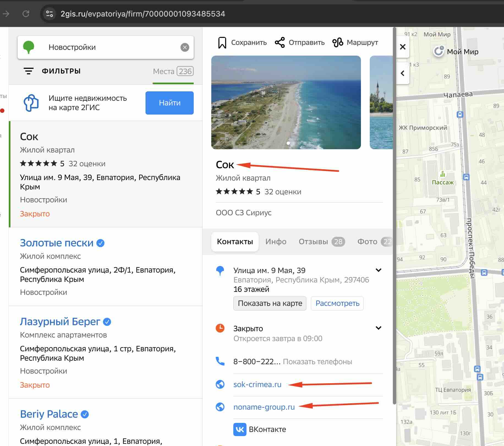
Task: Click the Показать на карте button
Action: click(x=270, y=303)
